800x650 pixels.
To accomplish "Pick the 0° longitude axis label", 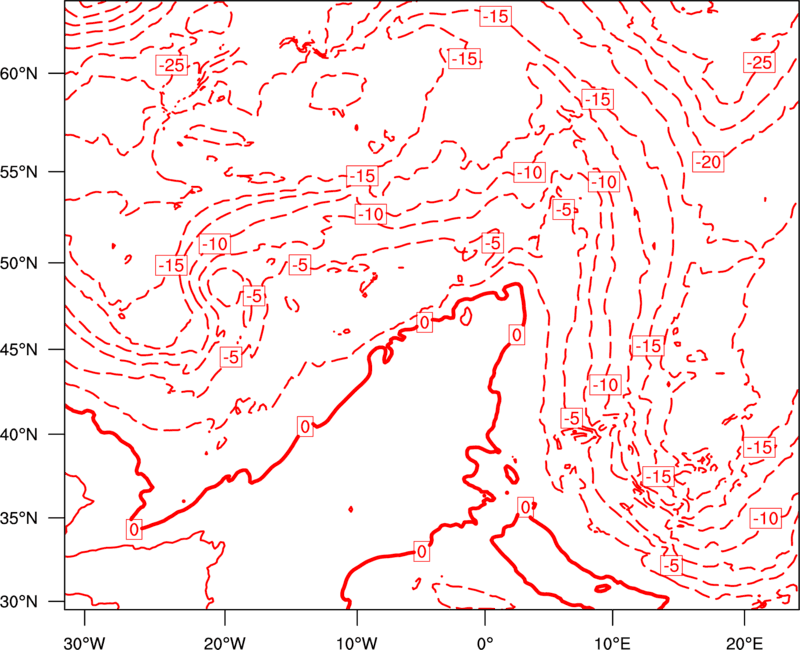I will (485, 642).
